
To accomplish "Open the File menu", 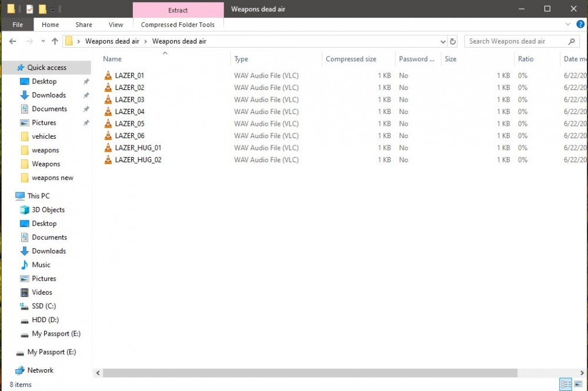I will (18, 24).
